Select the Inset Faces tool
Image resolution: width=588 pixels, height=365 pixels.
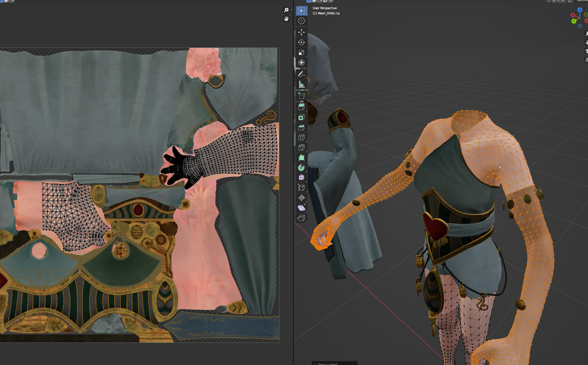(301, 117)
